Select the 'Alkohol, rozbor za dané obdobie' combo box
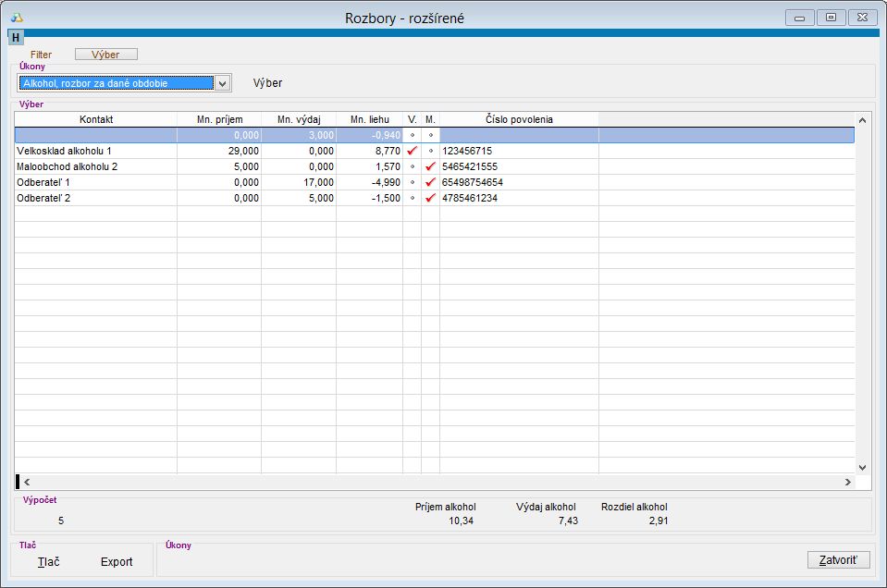The height and width of the screenshot is (588, 887). tap(116, 83)
